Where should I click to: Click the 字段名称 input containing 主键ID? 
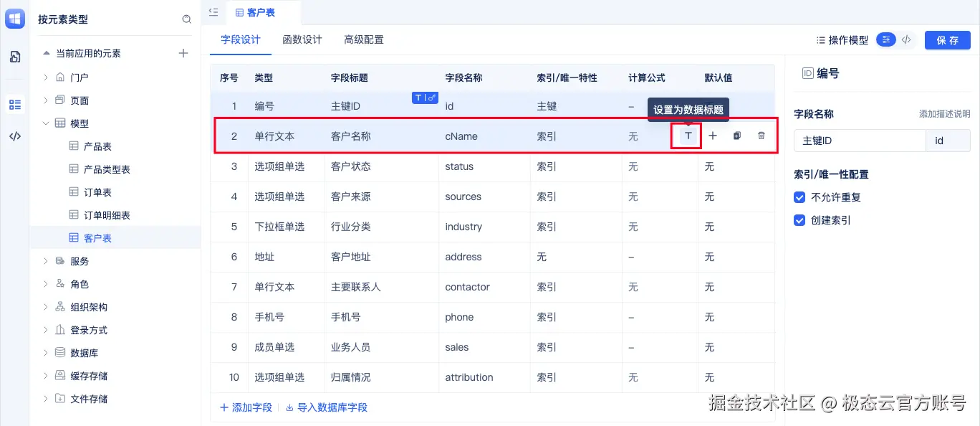tap(860, 141)
